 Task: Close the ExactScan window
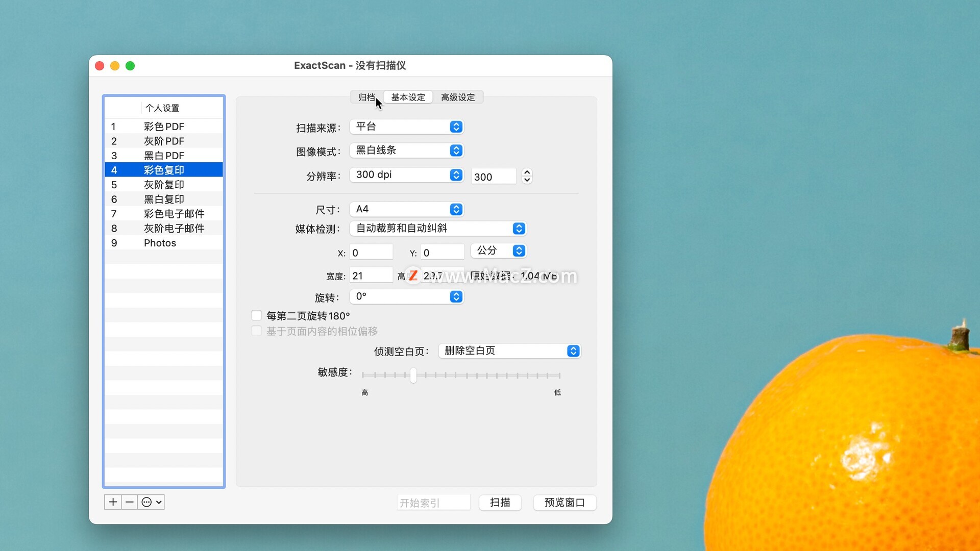pos(100,66)
